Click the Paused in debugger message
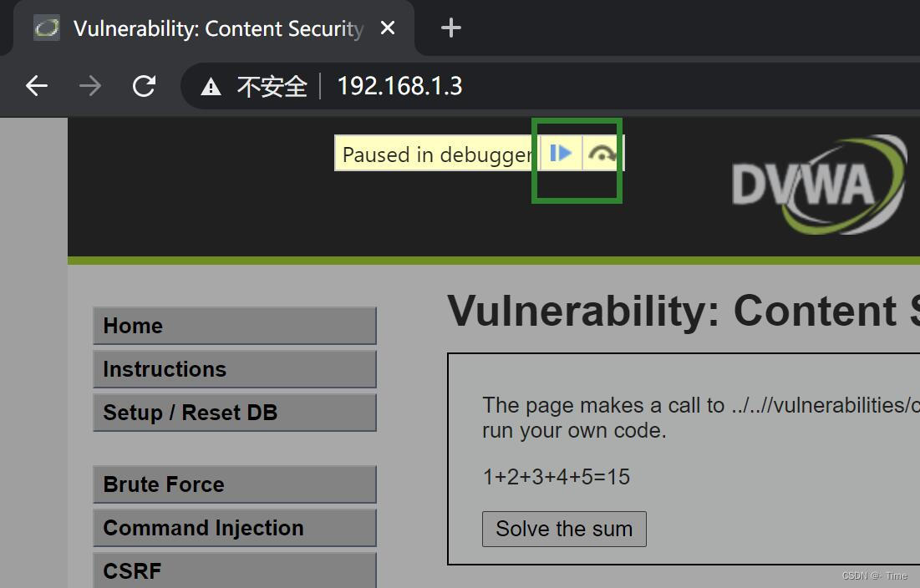 tap(436, 155)
